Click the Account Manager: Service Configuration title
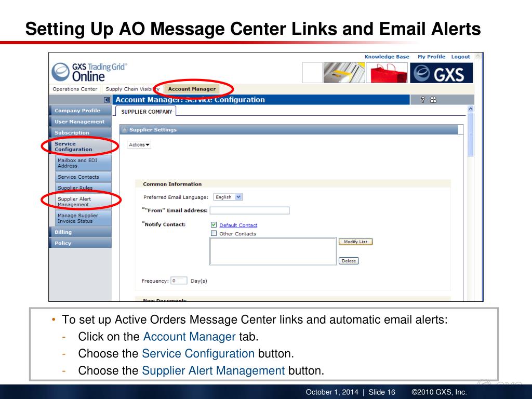The width and height of the screenshot is (532, 399). pyautogui.click(x=190, y=100)
